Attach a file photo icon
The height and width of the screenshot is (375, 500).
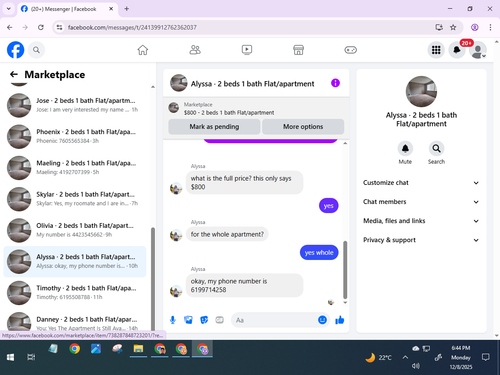tap(188, 320)
